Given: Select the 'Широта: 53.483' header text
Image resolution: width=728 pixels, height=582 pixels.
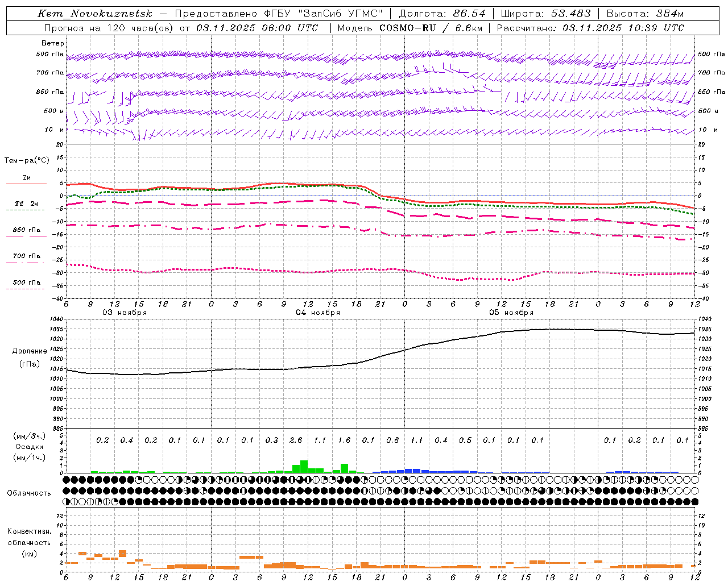Looking at the screenshot, I should click(546, 14).
